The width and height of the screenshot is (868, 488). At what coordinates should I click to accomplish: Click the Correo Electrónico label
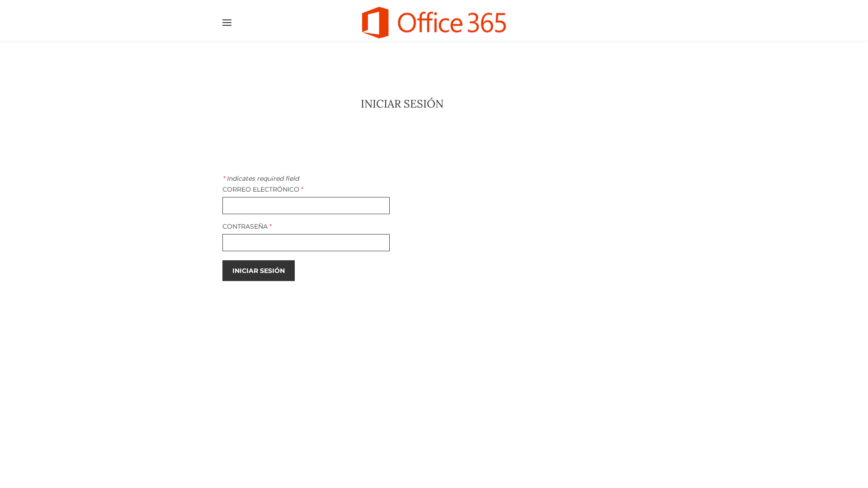[x=261, y=189]
